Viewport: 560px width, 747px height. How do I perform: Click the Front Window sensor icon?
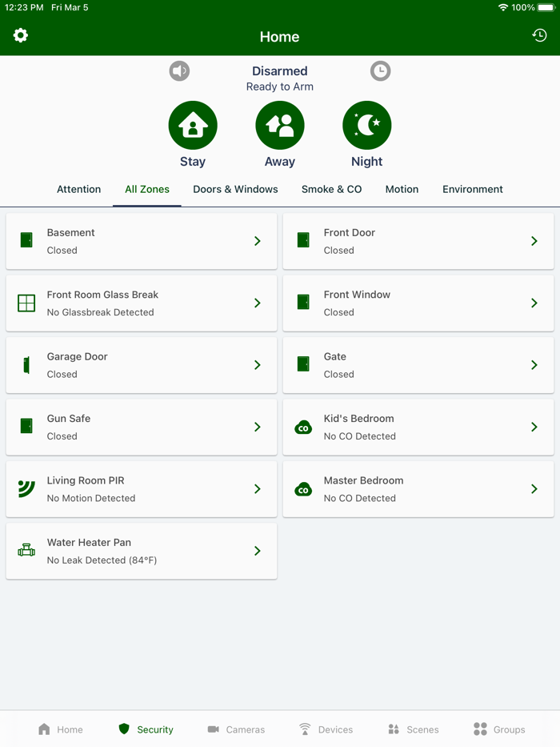[303, 302]
